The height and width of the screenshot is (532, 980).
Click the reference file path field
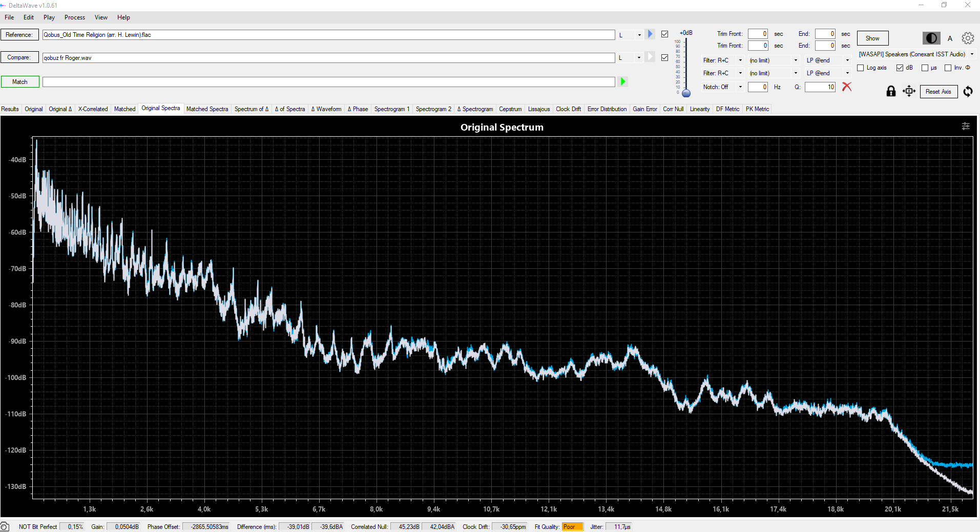coord(328,35)
